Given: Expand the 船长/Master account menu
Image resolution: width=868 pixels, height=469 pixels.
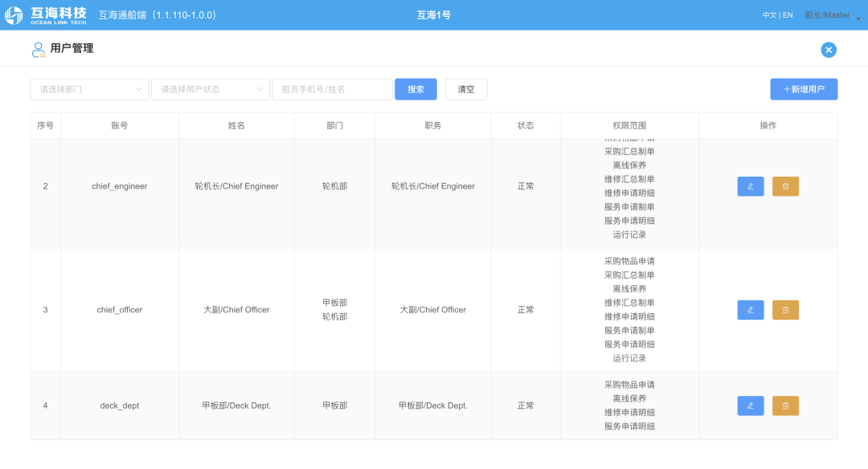Looking at the screenshot, I should 832,15.
